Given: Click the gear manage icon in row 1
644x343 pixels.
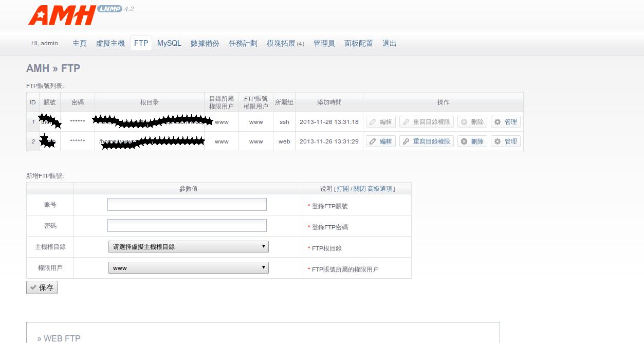Looking at the screenshot, I should [x=498, y=122].
